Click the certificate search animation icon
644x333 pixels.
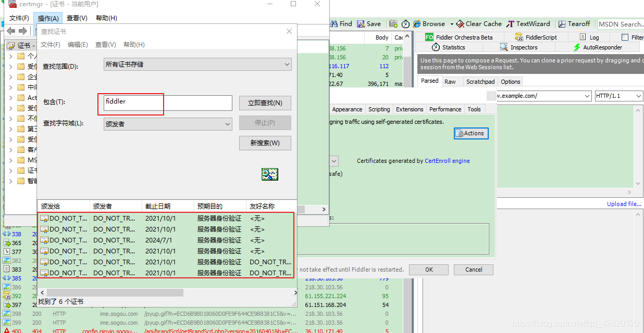(x=269, y=174)
